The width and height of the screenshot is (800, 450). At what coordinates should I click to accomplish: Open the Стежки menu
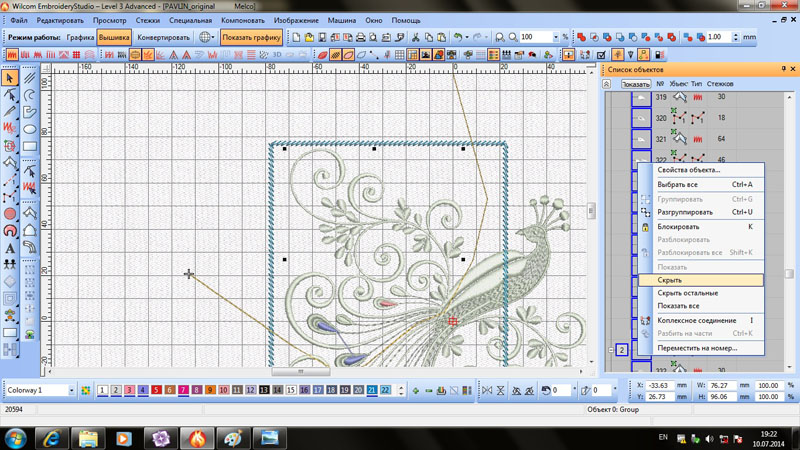tap(147, 20)
